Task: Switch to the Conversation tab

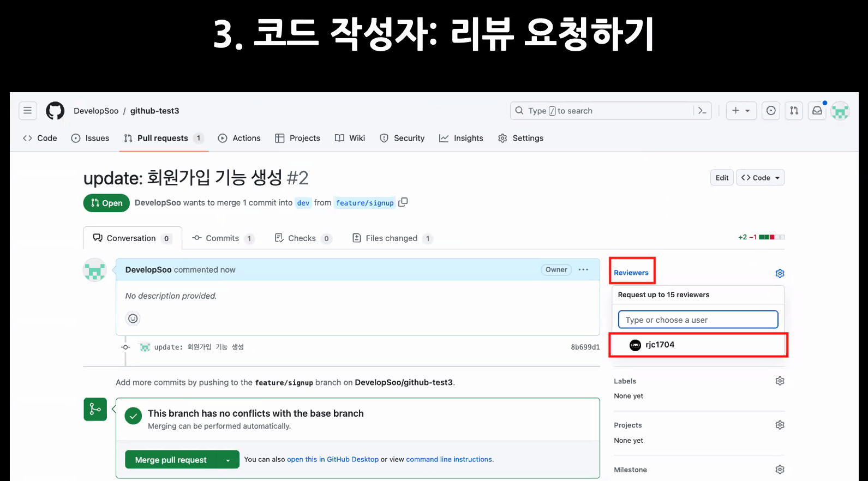Action: click(x=133, y=238)
